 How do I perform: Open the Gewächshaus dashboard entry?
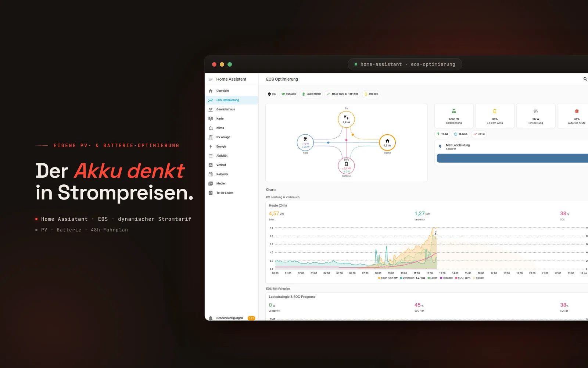[232, 109]
